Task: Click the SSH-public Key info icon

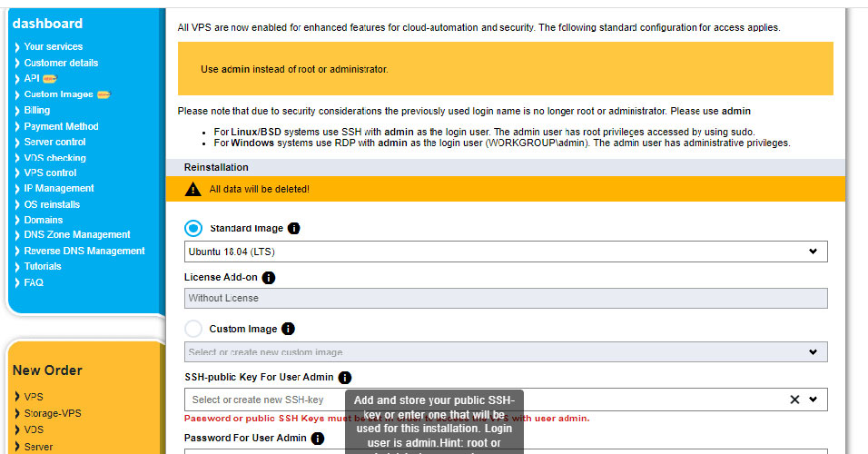Action: 344,378
